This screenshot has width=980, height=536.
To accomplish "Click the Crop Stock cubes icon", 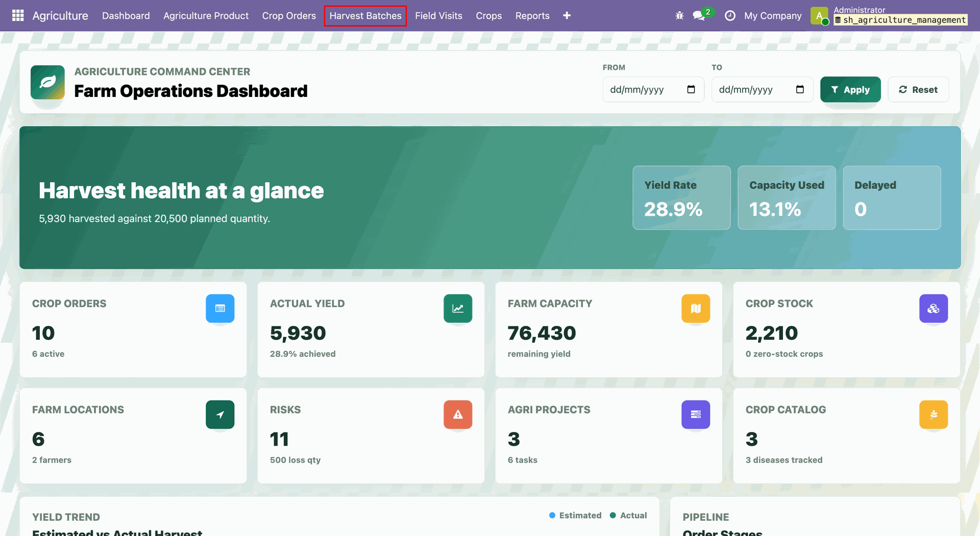I will pyautogui.click(x=934, y=308).
